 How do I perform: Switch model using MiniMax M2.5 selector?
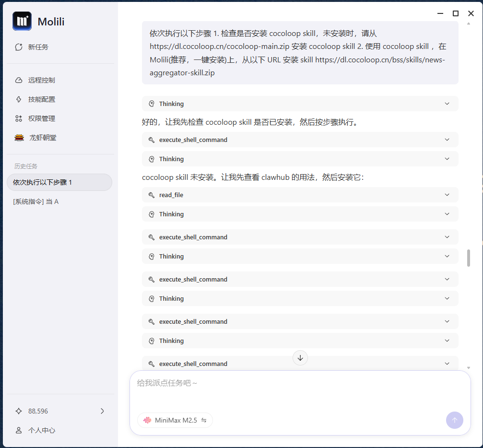[175, 420]
